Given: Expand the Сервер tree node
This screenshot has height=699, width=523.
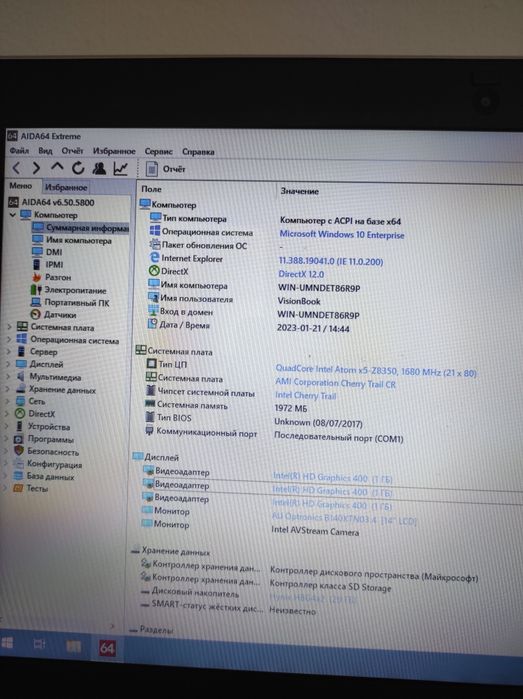Looking at the screenshot, I should pyautogui.click(x=8, y=351).
